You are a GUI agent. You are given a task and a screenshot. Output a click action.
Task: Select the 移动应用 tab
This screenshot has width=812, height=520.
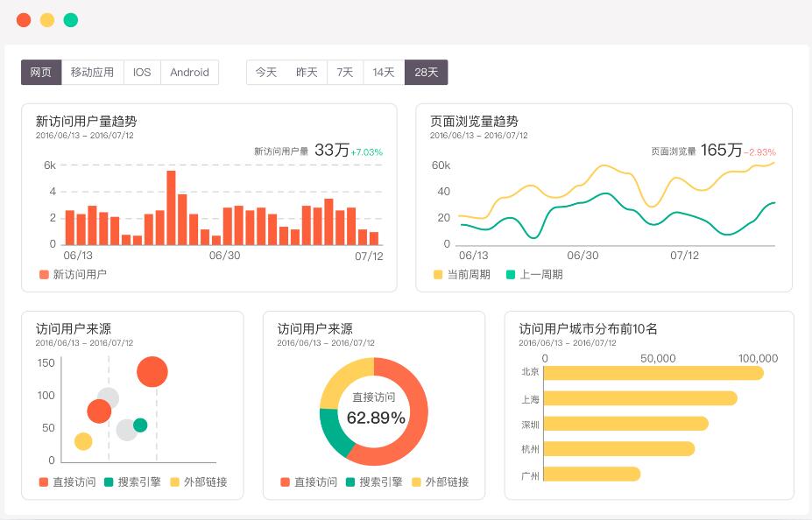point(92,73)
